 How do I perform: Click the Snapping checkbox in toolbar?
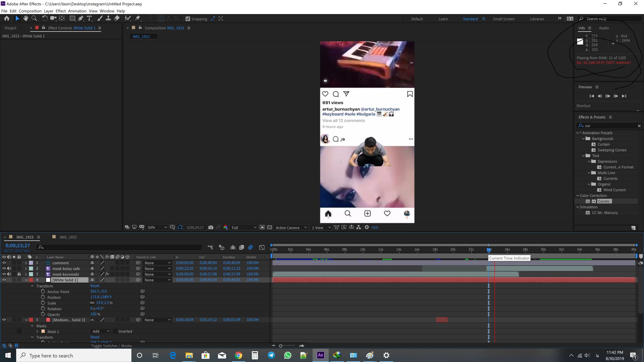pyautogui.click(x=187, y=18)
